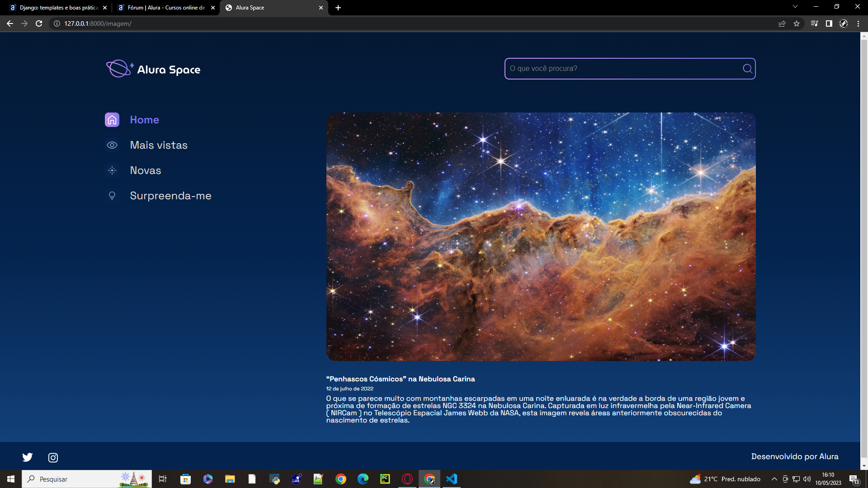Go back to the previous page
This screenshot has width=868, height=488.
coord(10,23)
